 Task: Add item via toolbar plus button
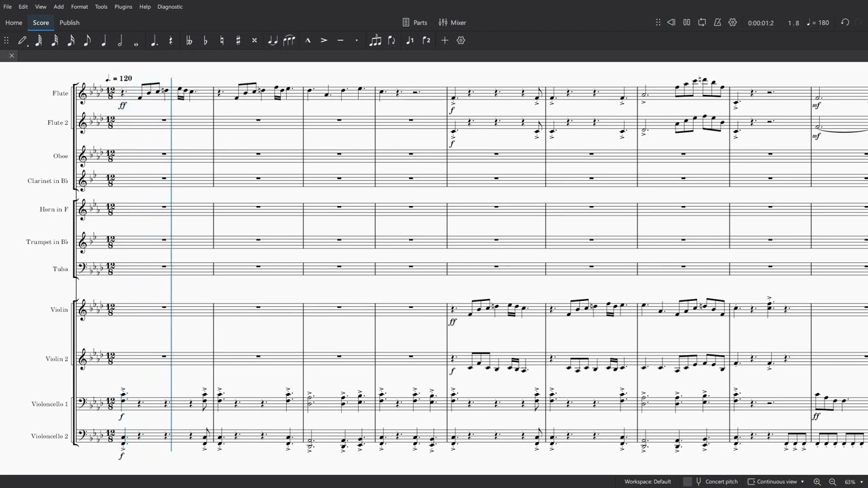pos(444,41)
